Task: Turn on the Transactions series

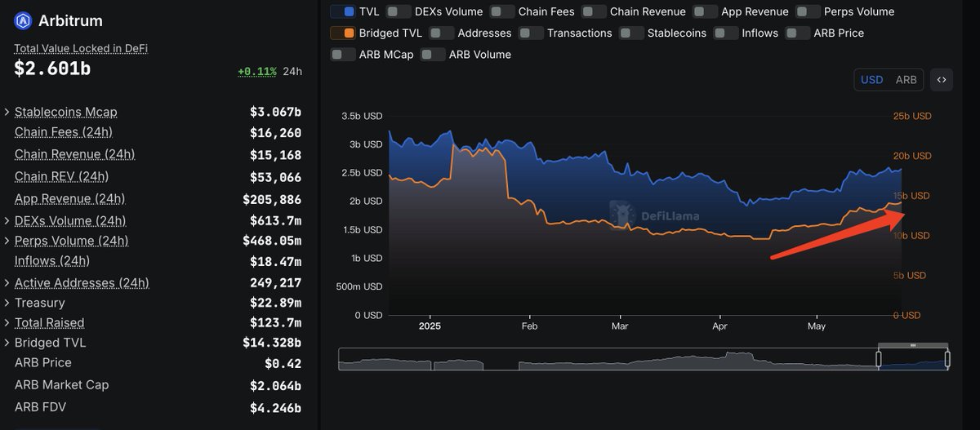Action: click(x=531, y=33)
